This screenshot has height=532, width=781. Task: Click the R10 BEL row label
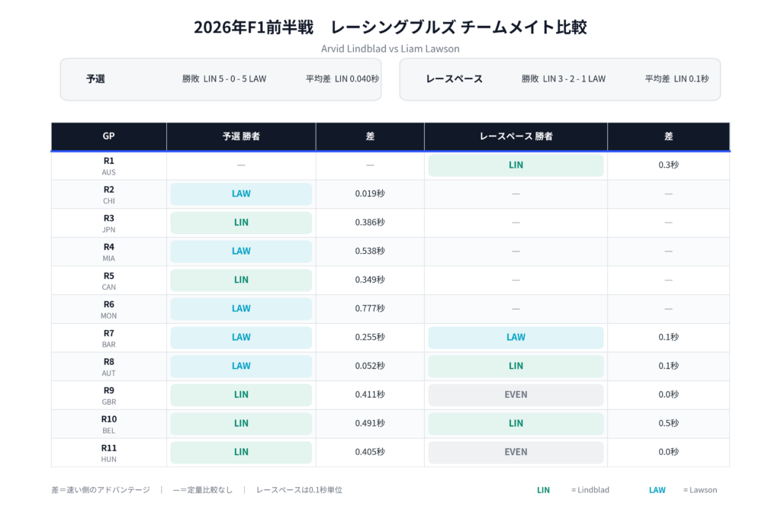[x=108, y=425]
